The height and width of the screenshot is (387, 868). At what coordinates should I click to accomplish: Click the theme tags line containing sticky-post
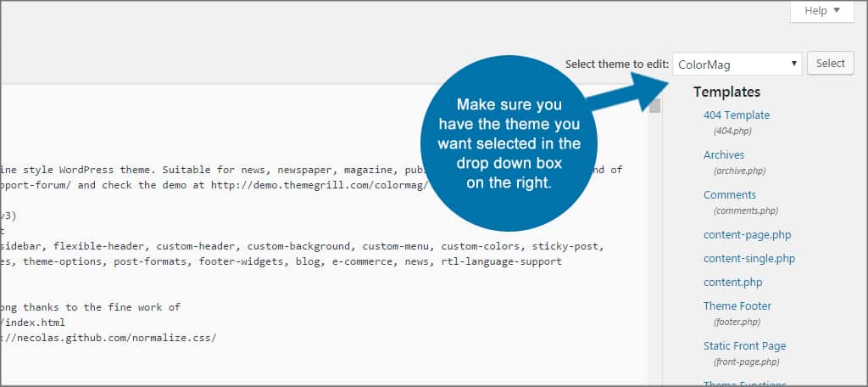(x=297, y=246)
